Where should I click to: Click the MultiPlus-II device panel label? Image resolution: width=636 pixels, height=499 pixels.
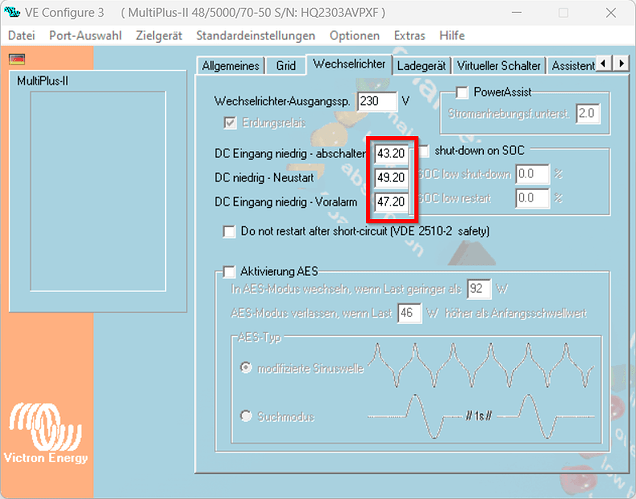(x=43, y=81)
